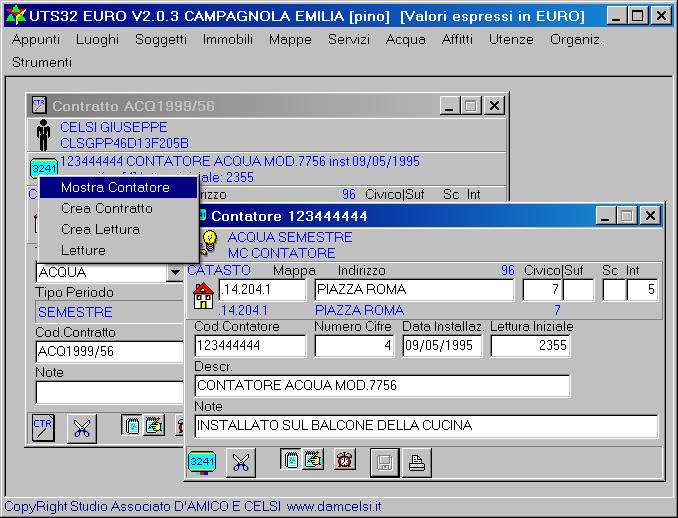Click the Lettura Iniziale field showing 2355
The height and width of the screenshot is (518, 678).
coord(531,345)
